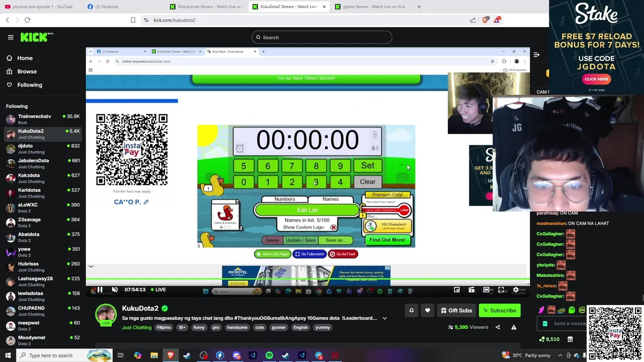Image resolution: width=644 pixels, height=362 pixels.
Task: Expand the stream title chevron
Action: coord(384,318)
